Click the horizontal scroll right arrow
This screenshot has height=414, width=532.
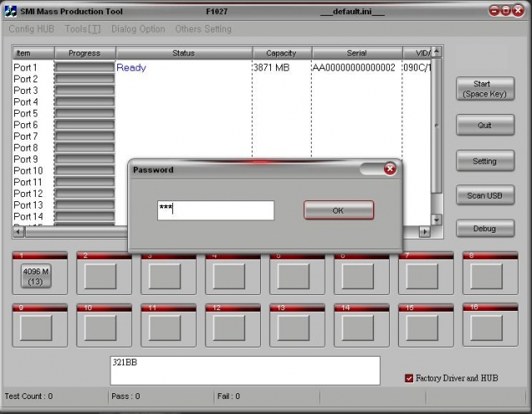click(x=425, y=232)
